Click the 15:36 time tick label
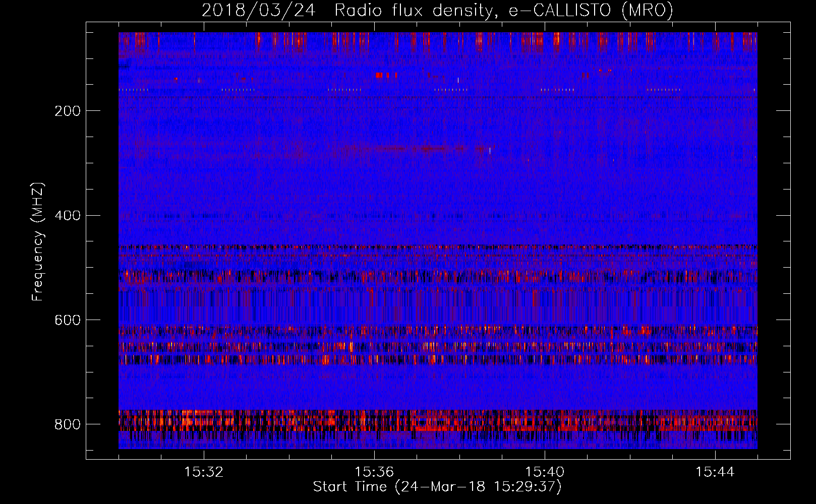Viewport: 816px width, 504px height. [x=374, y=472]
